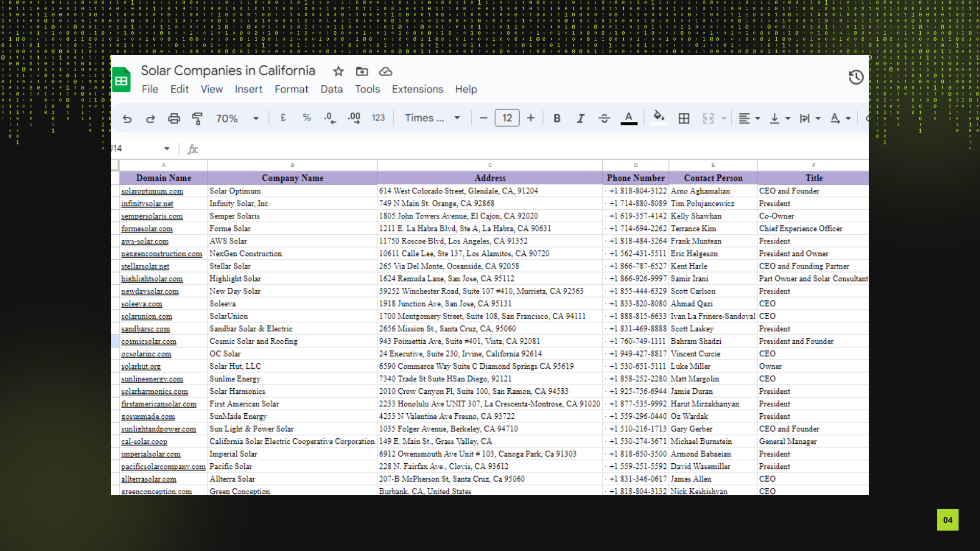The image size is (980, 551).
Task: Select the 1624 Remuda Lane address cell
Action: click(x=490, y=279)
